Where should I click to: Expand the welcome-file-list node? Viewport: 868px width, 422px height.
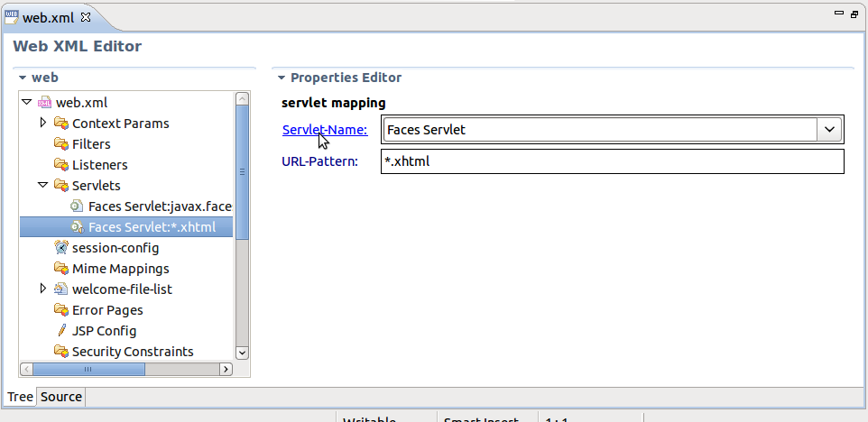click(43, 289)
